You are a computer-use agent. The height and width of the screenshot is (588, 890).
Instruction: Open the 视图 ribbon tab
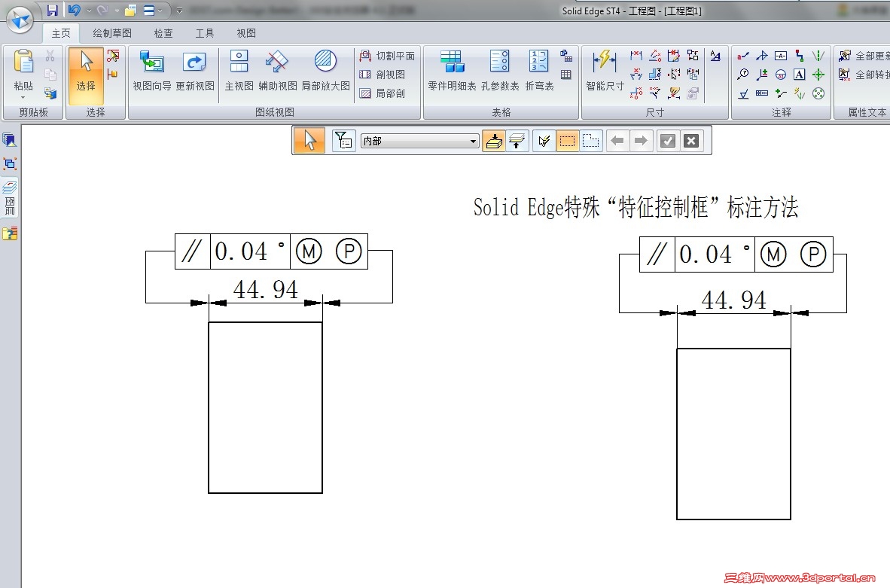(x=245, y=33)
